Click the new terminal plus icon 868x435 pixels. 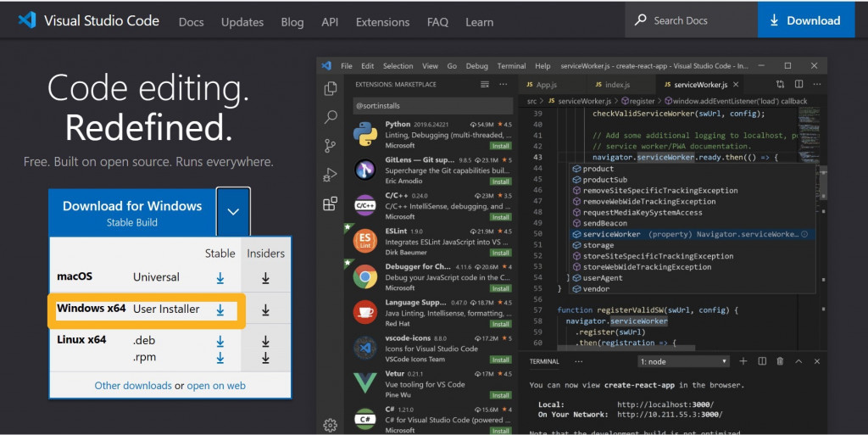point(743,361)
